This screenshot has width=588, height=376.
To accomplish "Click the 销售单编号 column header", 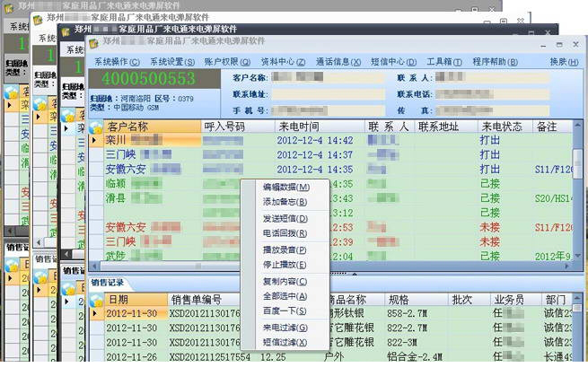I will (x=203, y=300).
